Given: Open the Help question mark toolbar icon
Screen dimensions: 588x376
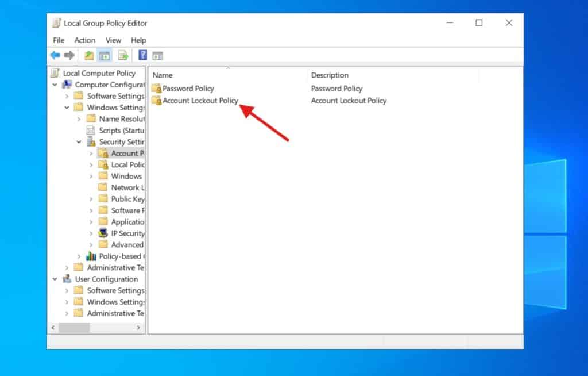Looking at the screenshot, I should click(x=142, y=55).
